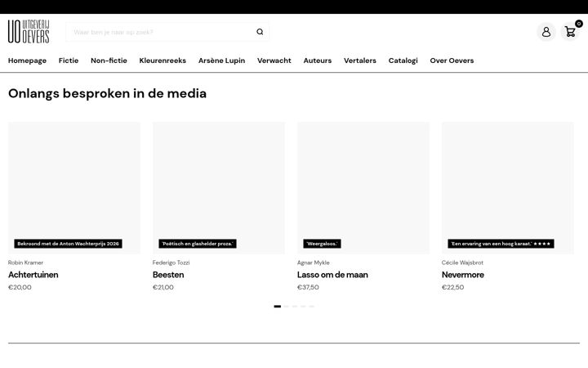Click the Uitgeverij Oevers logo

29,32
